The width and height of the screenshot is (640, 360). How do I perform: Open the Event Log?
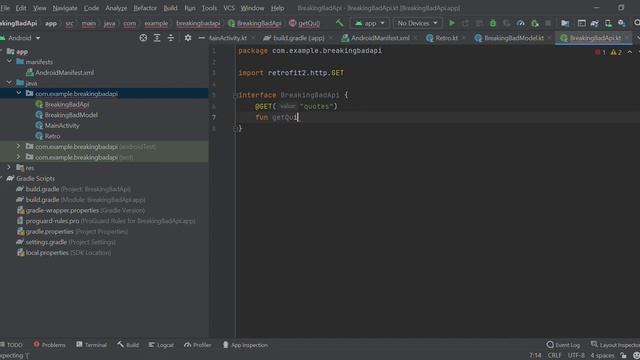pos(563,345)
